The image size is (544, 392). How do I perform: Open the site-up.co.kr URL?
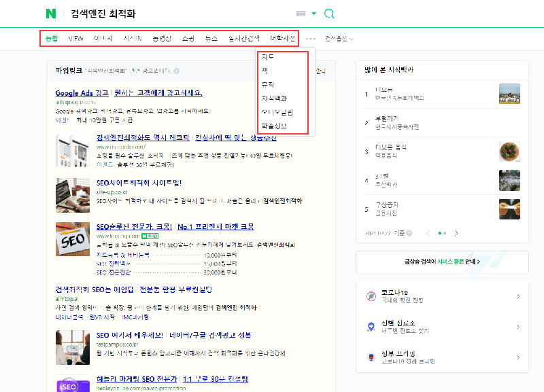point(112,192)
